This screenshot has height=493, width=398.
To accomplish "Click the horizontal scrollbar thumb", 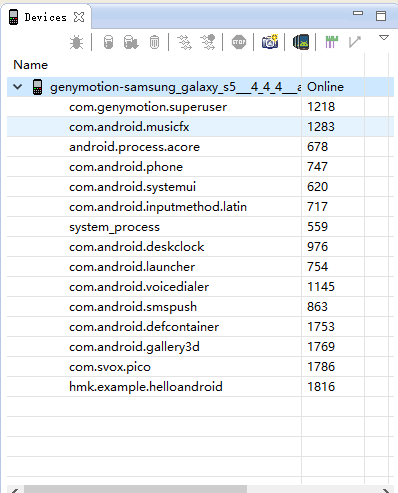I will [135, 489].
